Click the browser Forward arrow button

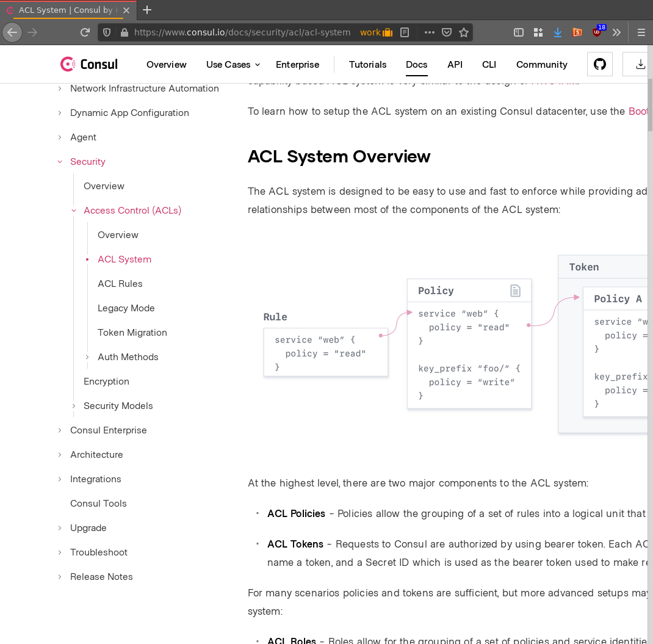coord(32,32)
